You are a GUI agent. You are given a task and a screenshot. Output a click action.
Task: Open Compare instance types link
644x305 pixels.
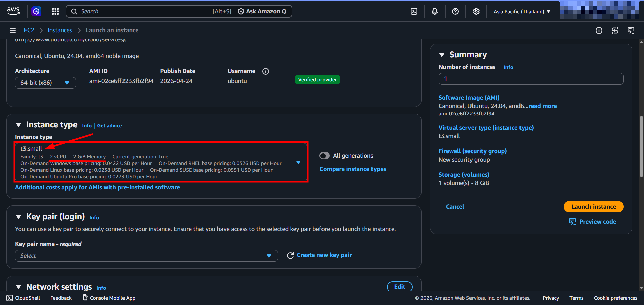[x=353, y=169]
